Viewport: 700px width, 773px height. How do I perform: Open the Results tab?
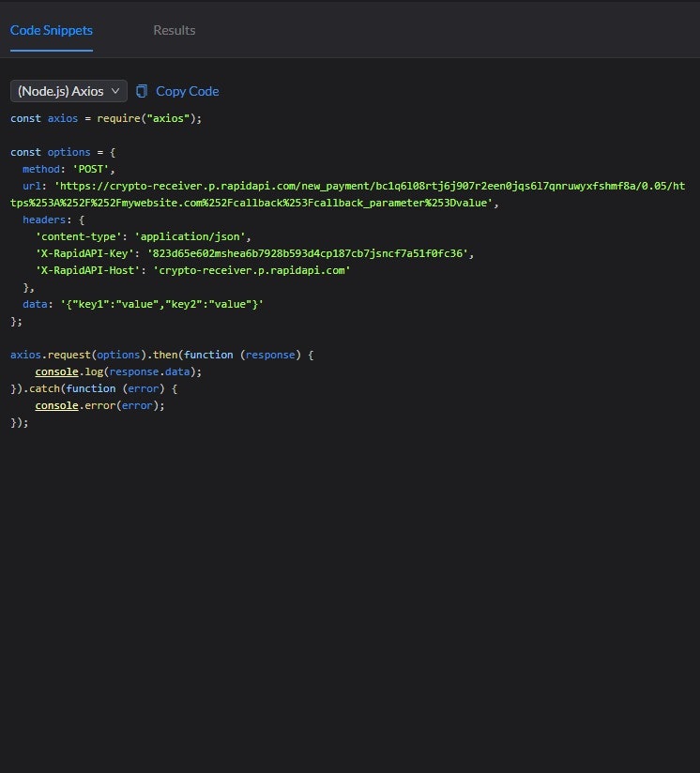tap(174, 31)
